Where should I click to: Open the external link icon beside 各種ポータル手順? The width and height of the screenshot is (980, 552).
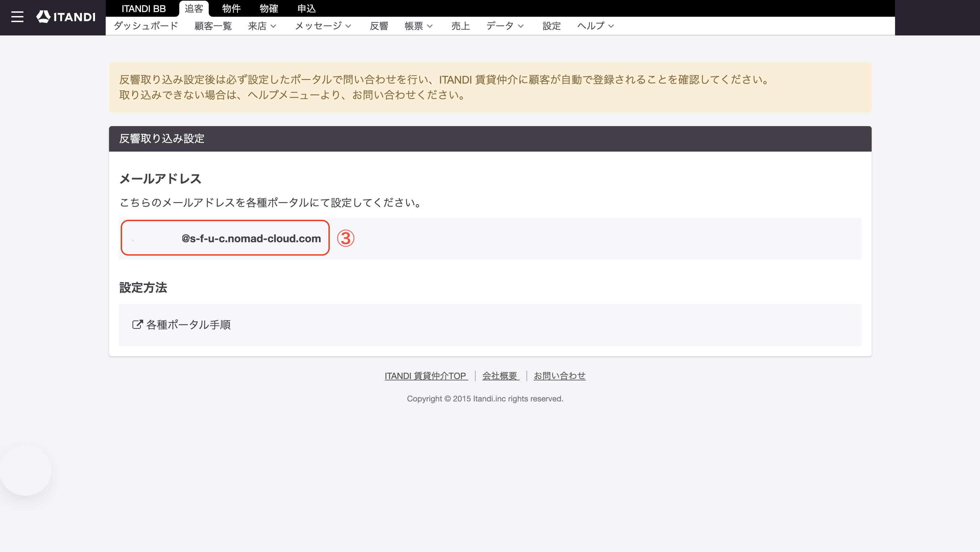137,325
